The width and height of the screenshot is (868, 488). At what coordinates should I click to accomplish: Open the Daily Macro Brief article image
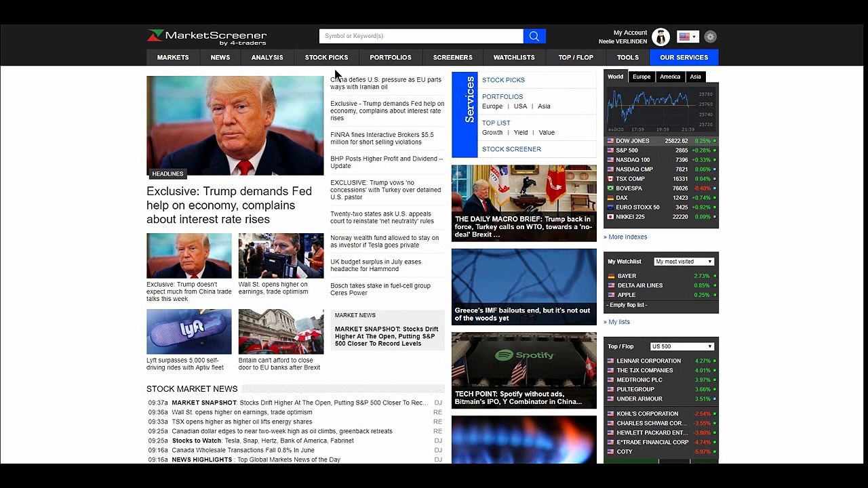(524, 203)
